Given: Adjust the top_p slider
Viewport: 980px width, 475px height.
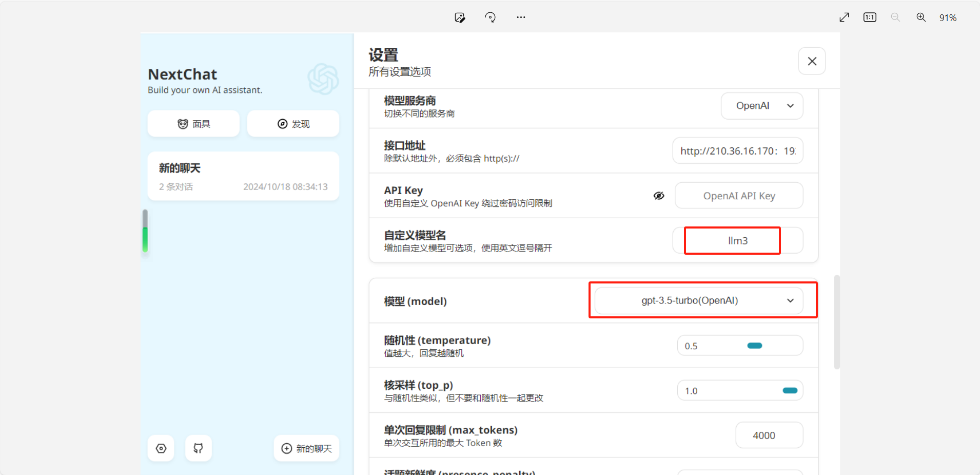Looking at the screenshot, I should coord(790,390).
